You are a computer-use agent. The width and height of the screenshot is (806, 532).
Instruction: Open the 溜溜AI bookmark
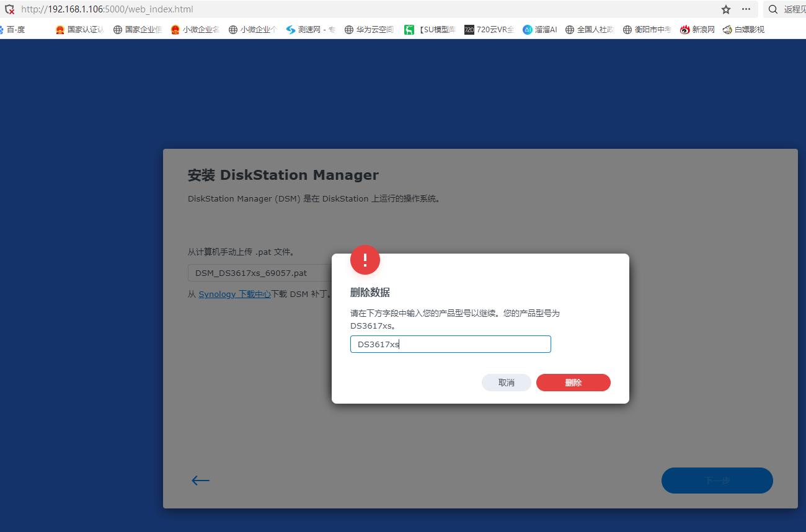[539, 29]
